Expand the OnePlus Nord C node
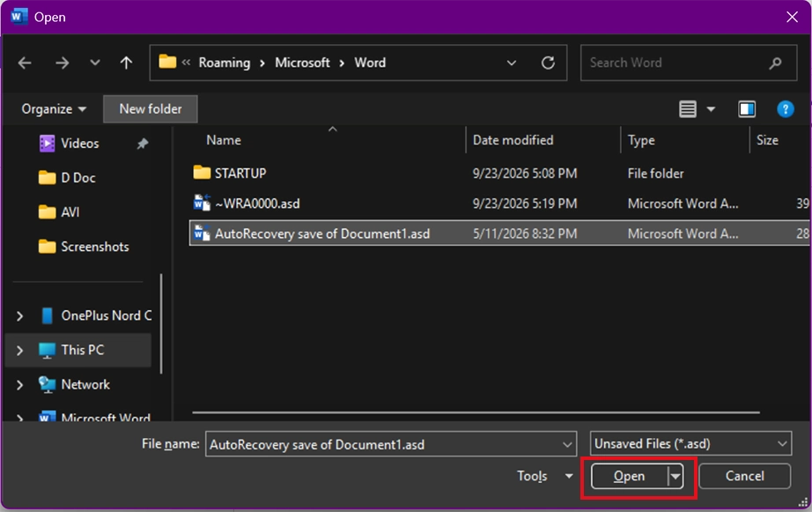This screenshot has height=512, width=812. tap(19, 315)
